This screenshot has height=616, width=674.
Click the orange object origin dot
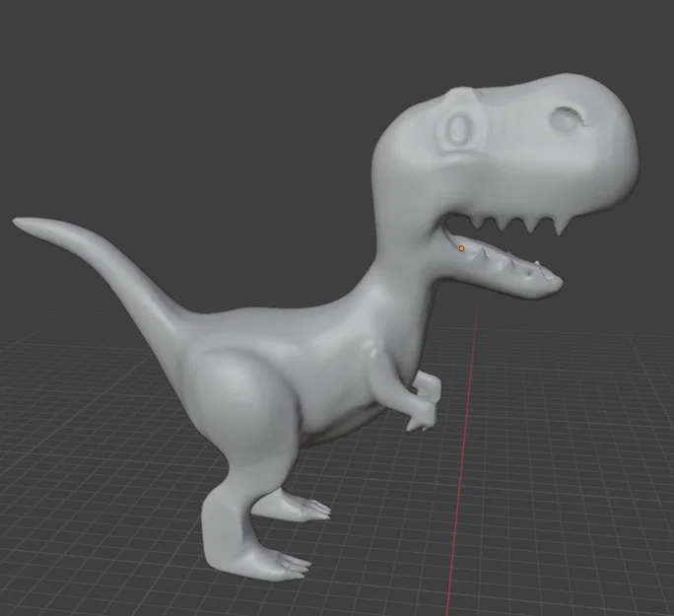(461, 248)
